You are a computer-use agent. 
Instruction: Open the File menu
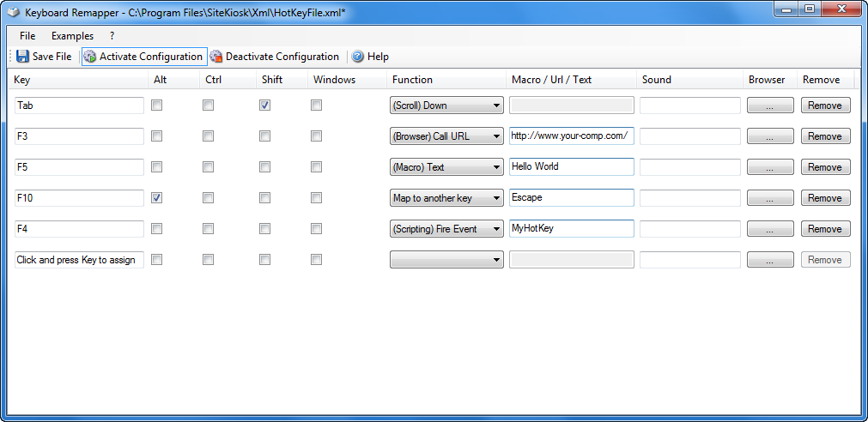click(x=27, y=36)
